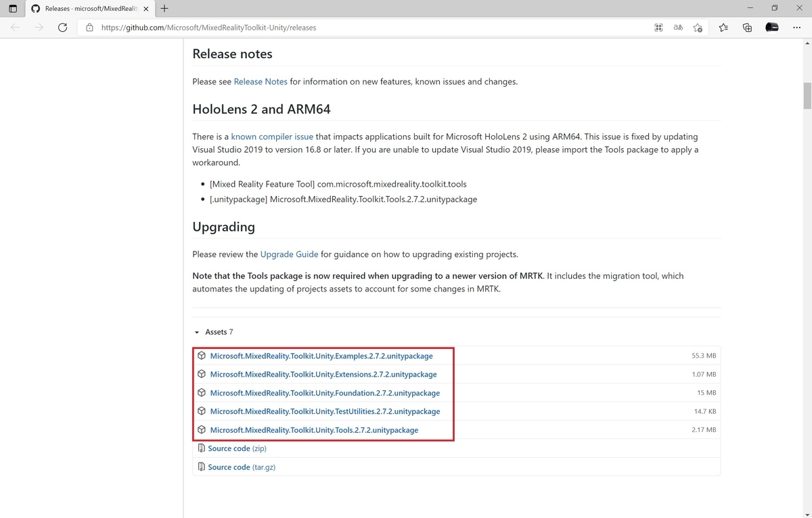Open the Collections panel
The width and height of the screenshot is (812, 518).
click(x=747, y=28)
